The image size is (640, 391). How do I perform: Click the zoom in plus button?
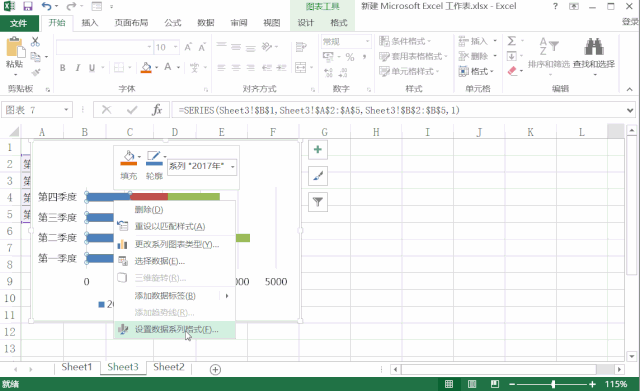[x=592, y=384]
